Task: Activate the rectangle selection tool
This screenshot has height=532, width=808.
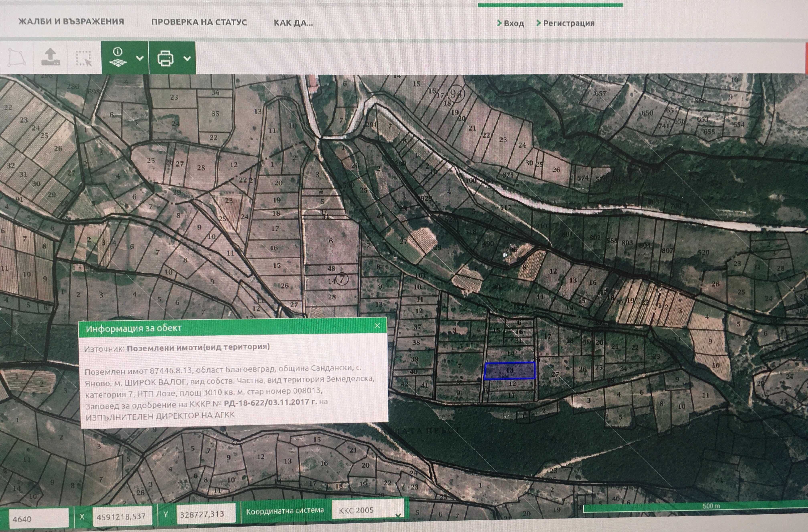Action: click(x=84, y=58)
